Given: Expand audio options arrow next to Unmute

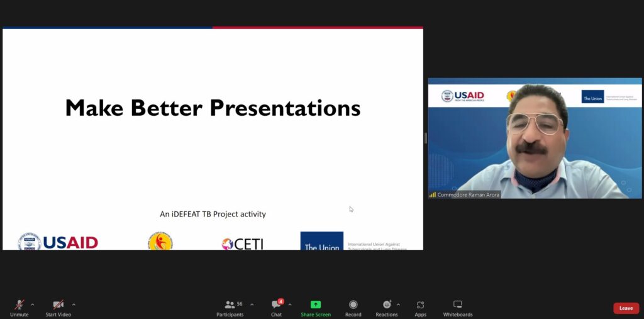Looking at the screenshot, I should pyautogui.click(x=33, y=305).
